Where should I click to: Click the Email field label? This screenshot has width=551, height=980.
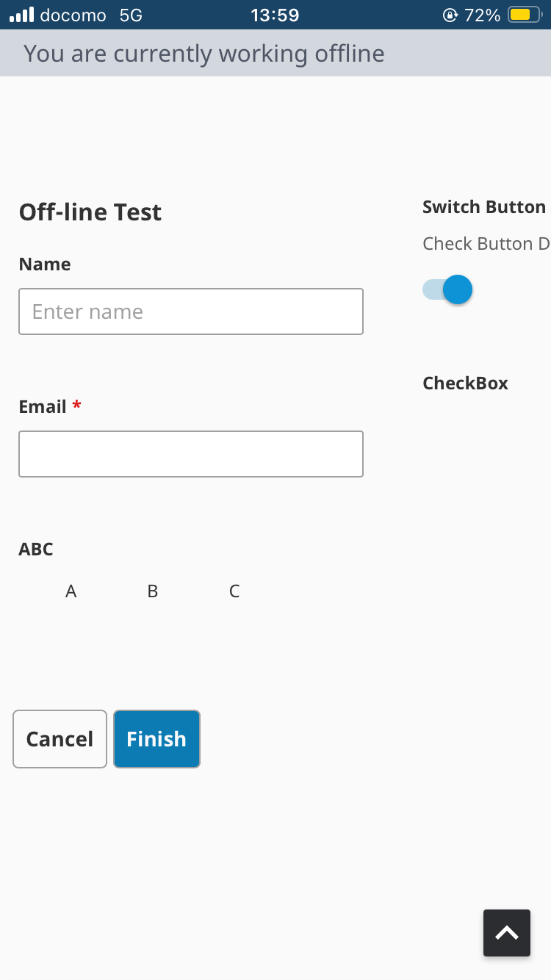43,406
